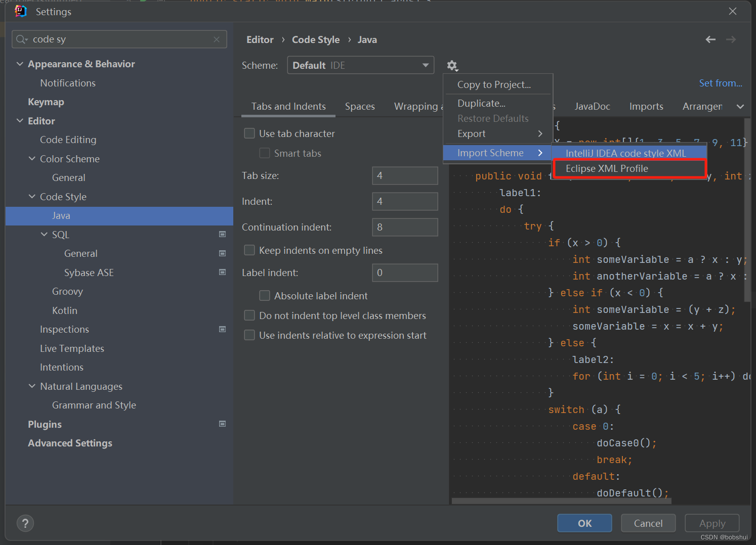Enable Use tab character checkbox

[249, 133]
